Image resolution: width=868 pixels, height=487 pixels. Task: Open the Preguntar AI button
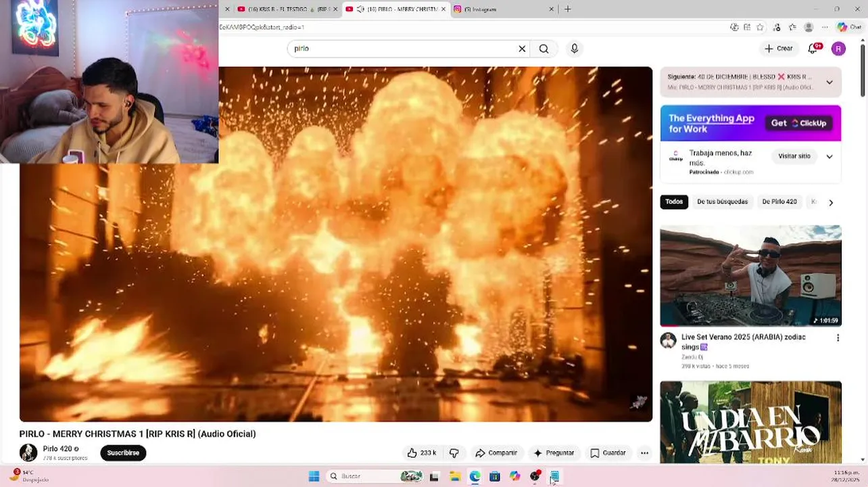[x=554, y=453]
